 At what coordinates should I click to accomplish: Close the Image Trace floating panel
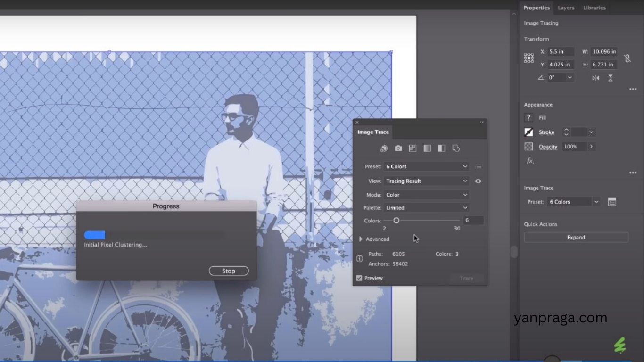(x=357, y=122)
